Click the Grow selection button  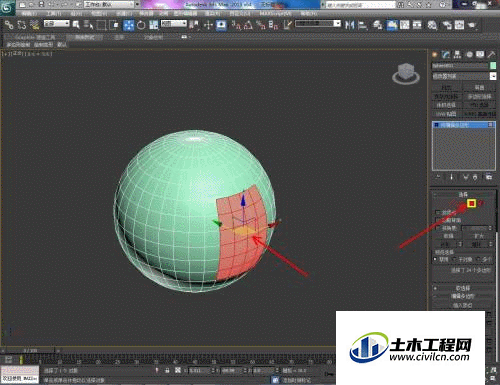pos(479,236)
